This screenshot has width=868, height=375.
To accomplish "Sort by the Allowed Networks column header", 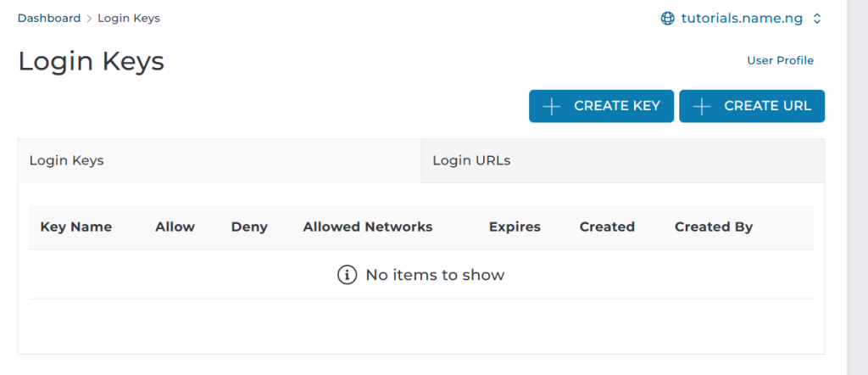I will pyautogui.click(x=368, y=227).
